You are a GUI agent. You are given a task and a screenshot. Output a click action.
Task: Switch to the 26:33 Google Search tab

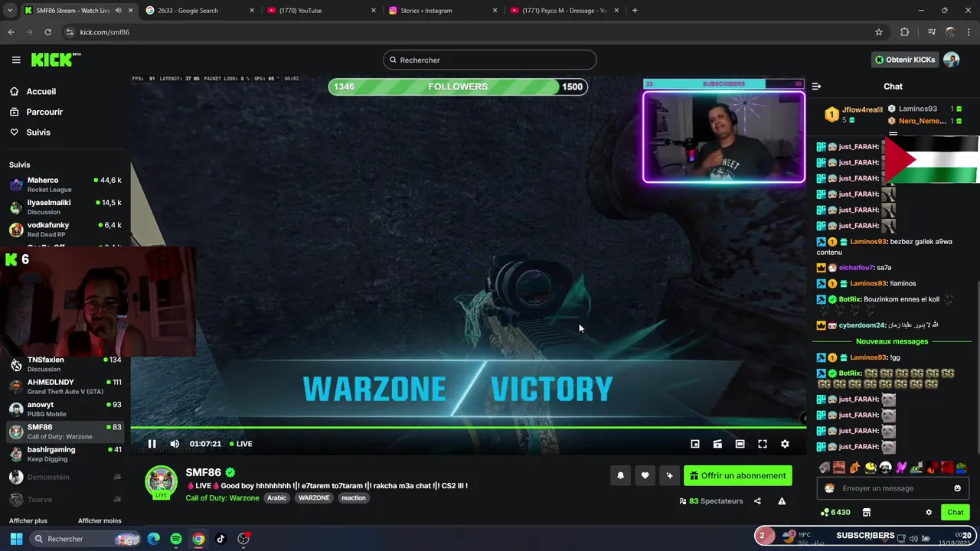[200, 11]
